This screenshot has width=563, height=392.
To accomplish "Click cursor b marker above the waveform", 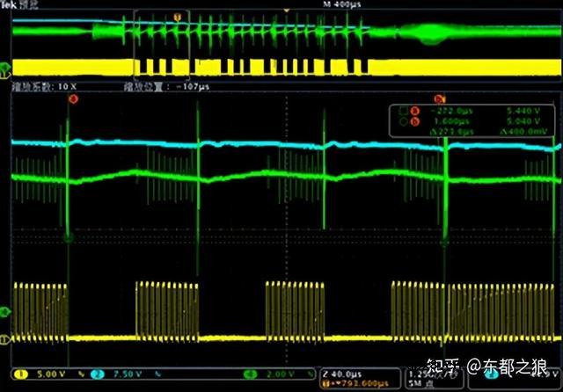I will point(440,100).
